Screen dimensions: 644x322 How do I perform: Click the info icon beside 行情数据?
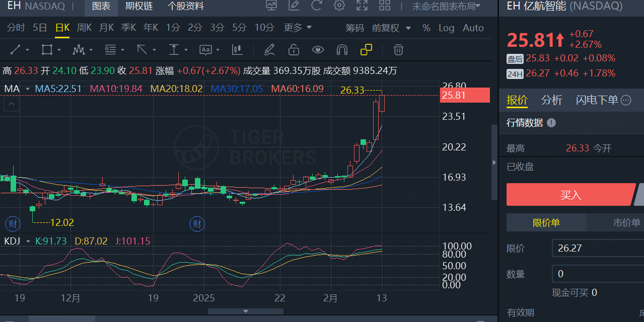(x=551, y=123)
